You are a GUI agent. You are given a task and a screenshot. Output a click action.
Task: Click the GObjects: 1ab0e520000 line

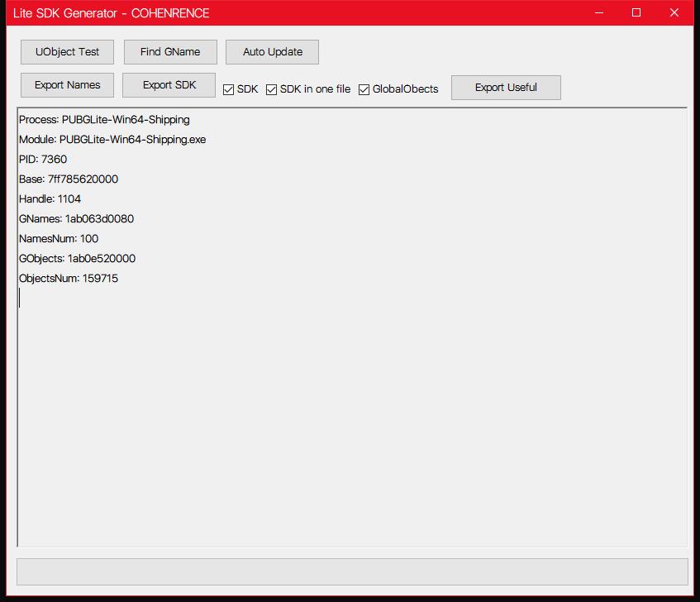click(x=77, y=259)
